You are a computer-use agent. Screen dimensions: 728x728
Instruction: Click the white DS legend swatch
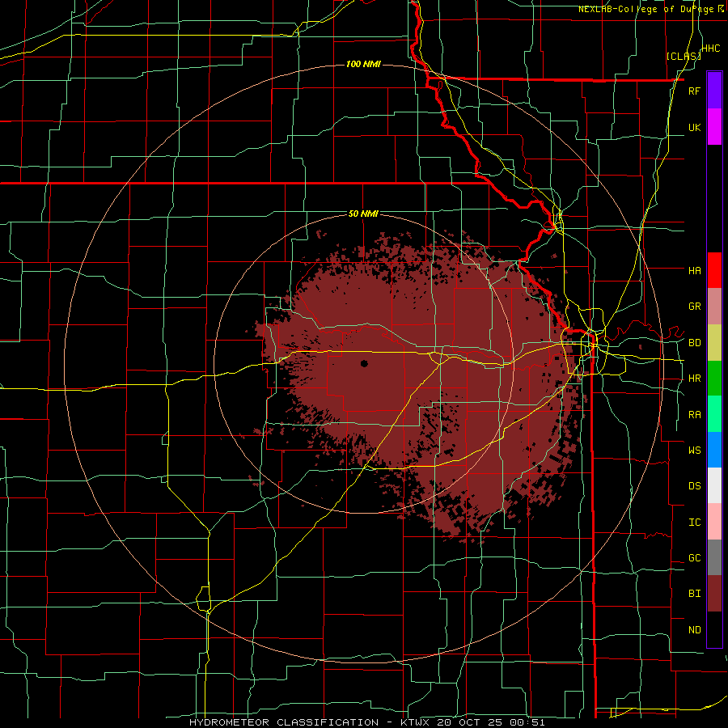714,485
